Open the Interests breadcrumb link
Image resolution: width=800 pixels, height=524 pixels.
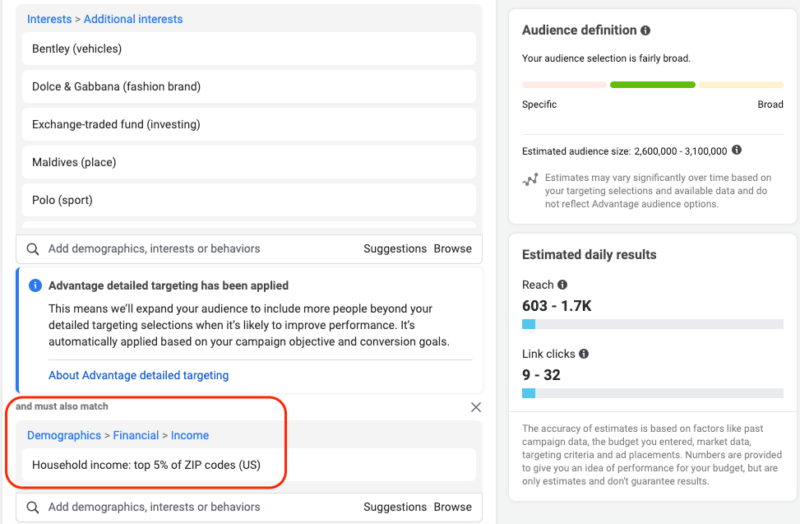pyautogui.click(x=49, y=19)
